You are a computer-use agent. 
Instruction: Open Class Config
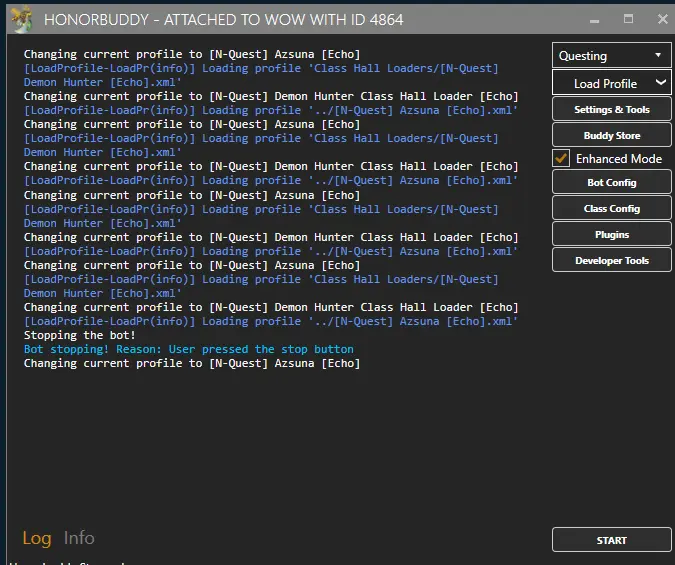click(x=611, y=208)
